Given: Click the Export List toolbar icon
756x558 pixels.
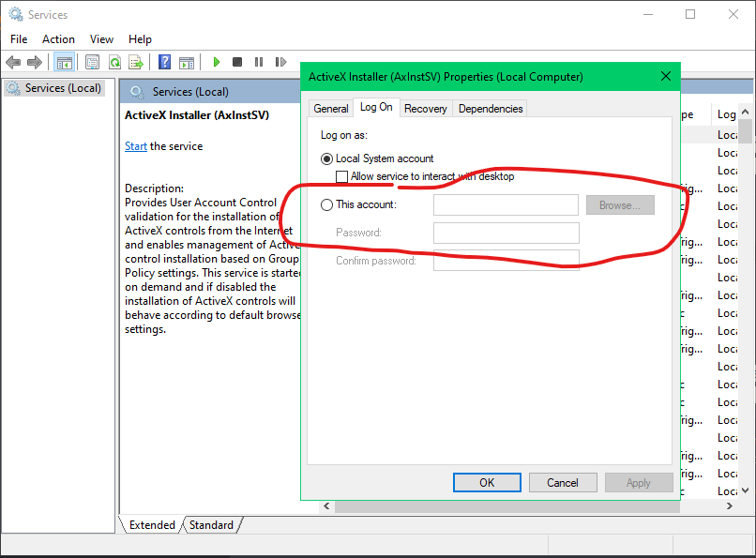Looking at the screenshot, I should pos(136,63).
